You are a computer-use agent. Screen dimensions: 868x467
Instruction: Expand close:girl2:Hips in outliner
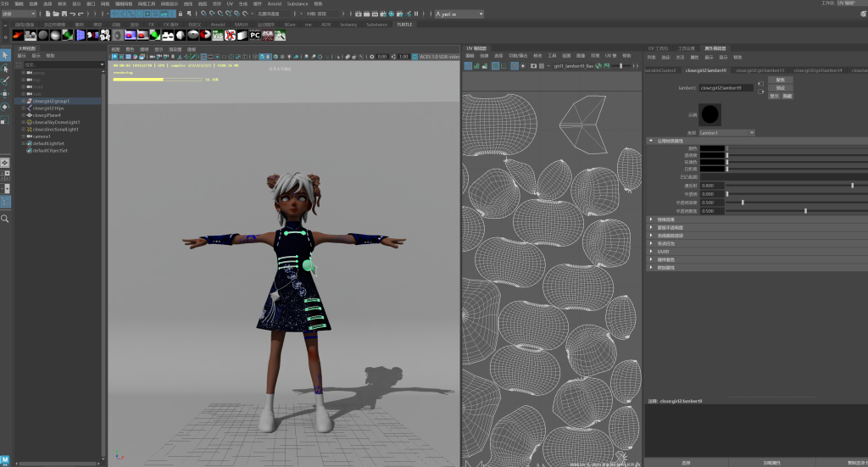point(23,108)
